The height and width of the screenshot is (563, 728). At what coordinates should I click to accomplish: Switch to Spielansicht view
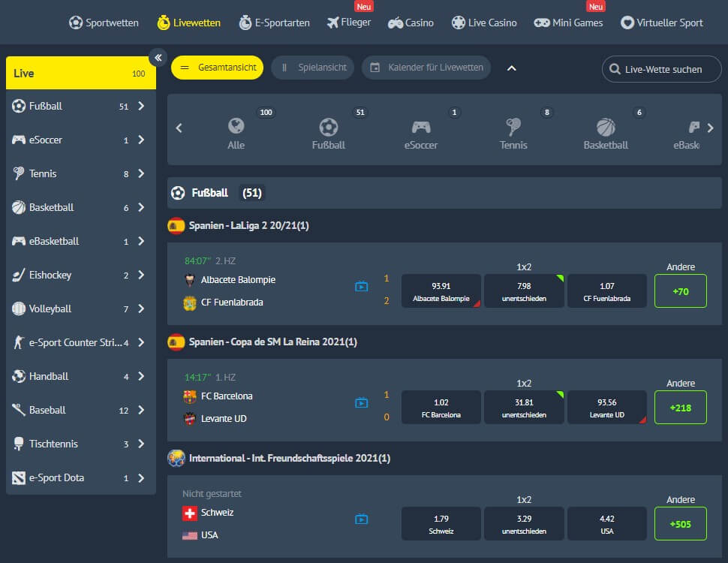coord(313,68)
